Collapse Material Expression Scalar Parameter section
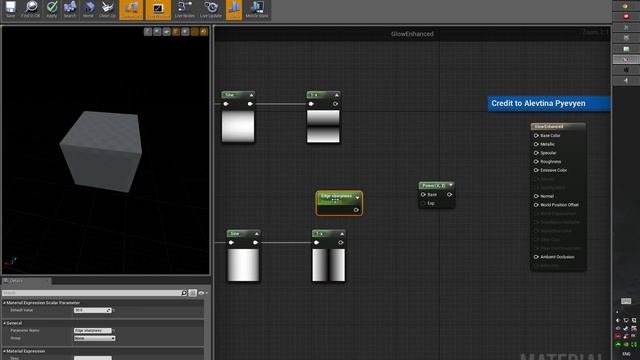 pyautogui.click(x=5, y=303)
